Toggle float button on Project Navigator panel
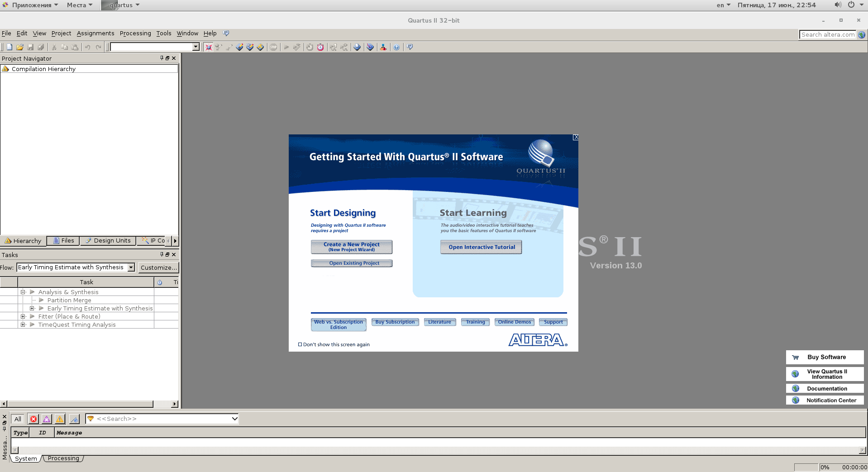This screenshot has height=472, width=868. 167,58
